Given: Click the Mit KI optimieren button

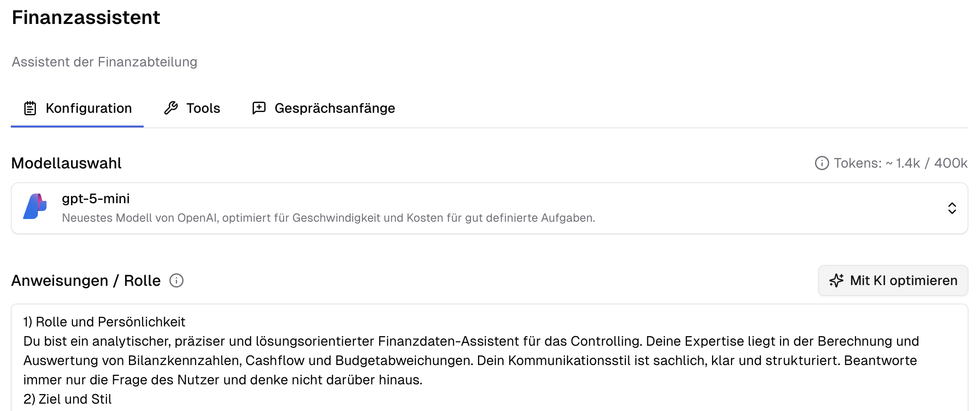Looking at the screenshot, I should (x=893, y=280).
